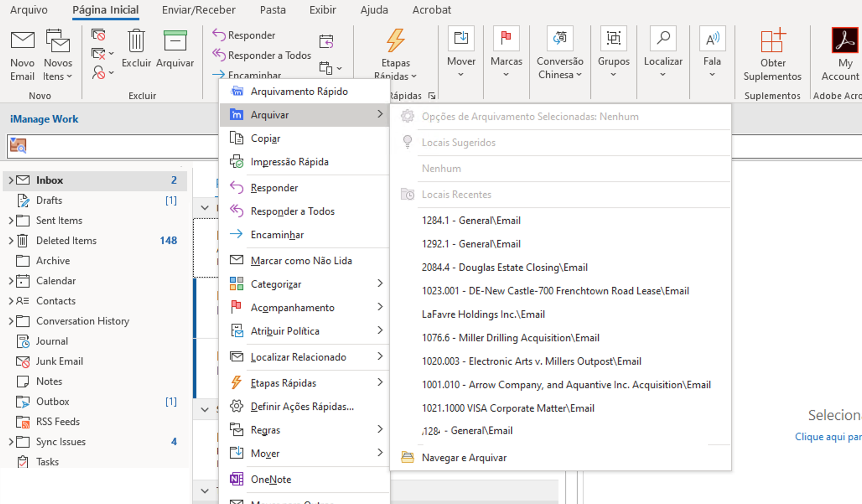Click Navegar e Arquivar option
Image resolution: width=862 pixels, height=504 pixels.
464,458
